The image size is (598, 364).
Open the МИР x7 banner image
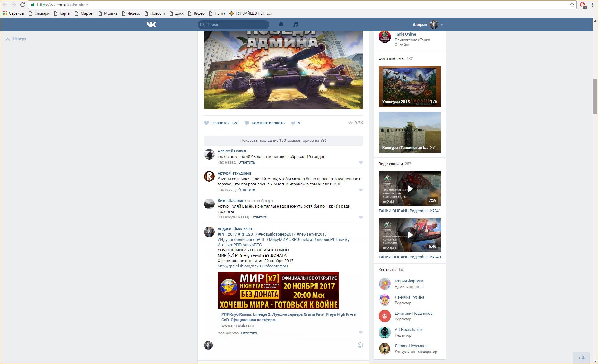(278, 290)
